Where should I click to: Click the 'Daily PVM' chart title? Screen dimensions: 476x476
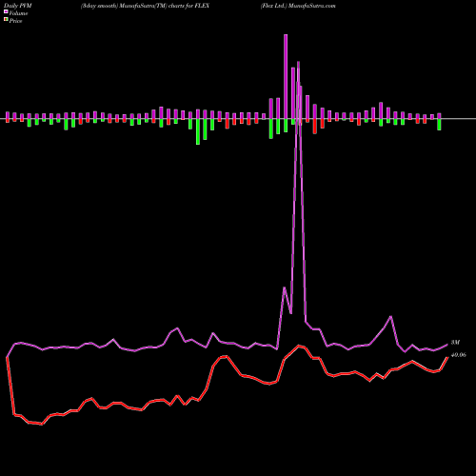[x=19, y=6]
